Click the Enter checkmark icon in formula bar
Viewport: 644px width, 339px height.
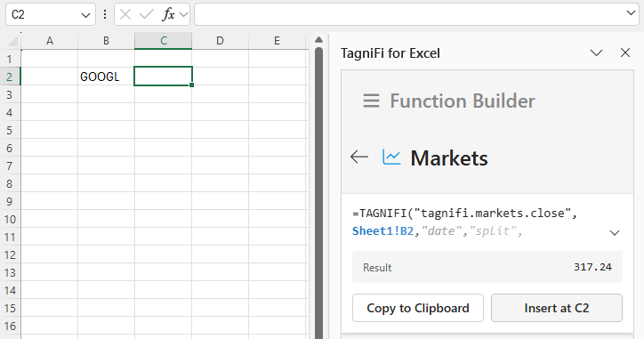pyautogui.click(x=146, y=15)
